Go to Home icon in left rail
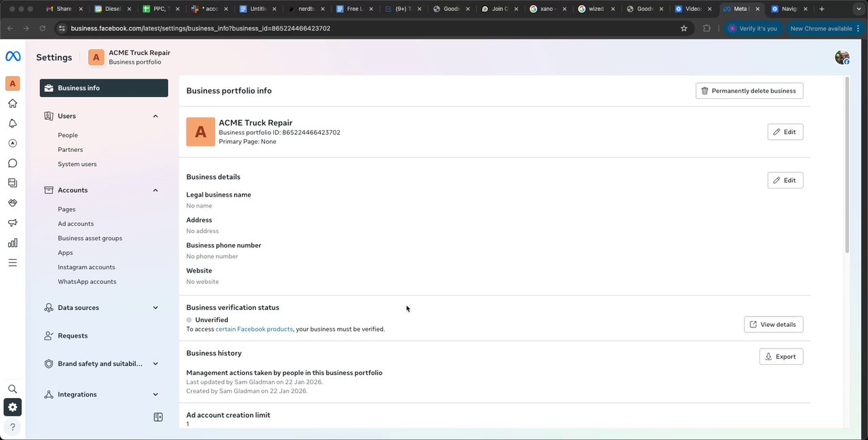This screenshot has height=440, width=868. tap(12, 104)
